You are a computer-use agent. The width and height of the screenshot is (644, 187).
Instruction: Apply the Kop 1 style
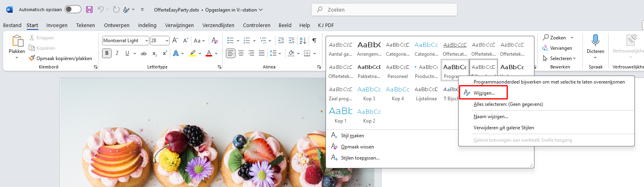click(x=341, y=115)
